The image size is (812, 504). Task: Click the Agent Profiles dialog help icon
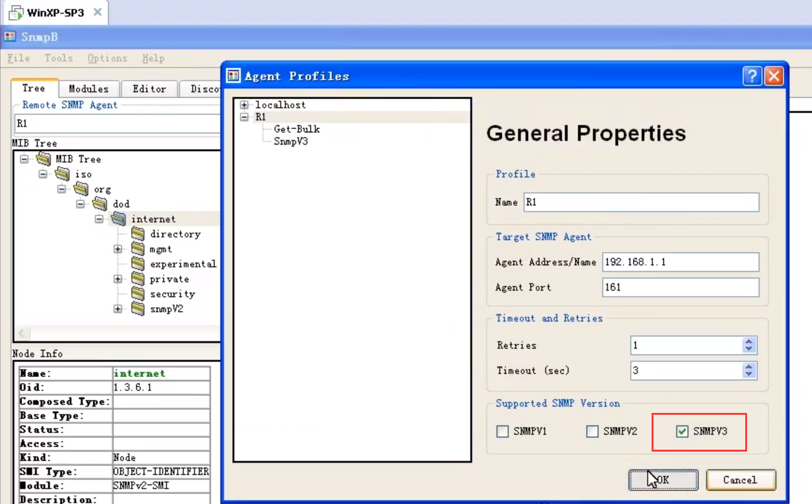click(x=753, y=75)
